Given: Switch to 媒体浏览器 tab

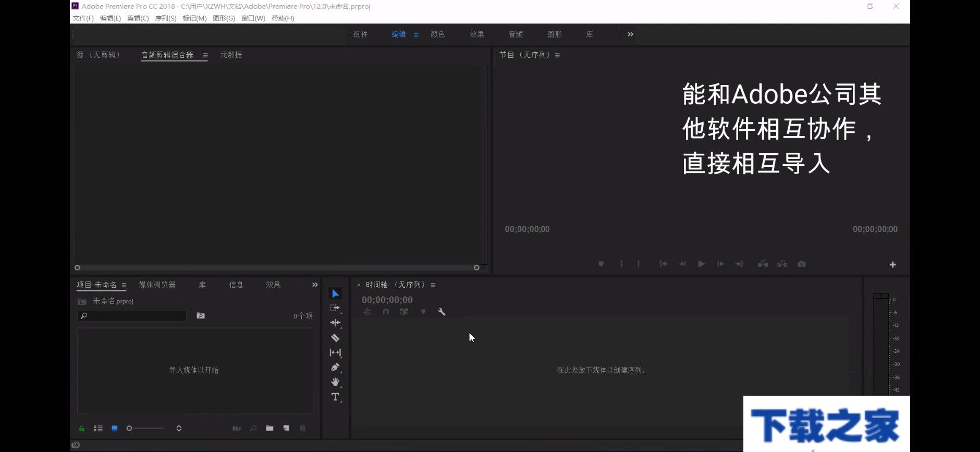Looking at the screenshot, I should point(157,285).
